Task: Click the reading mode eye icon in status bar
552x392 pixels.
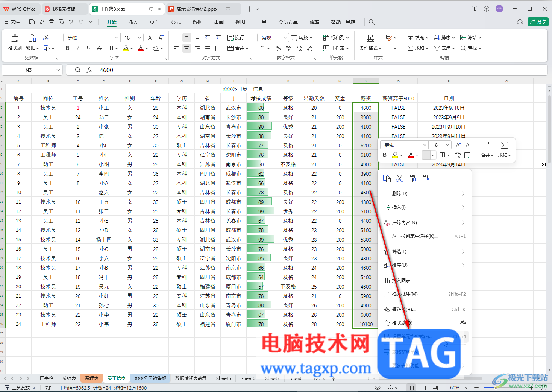Action: click(x=378, y=387)
